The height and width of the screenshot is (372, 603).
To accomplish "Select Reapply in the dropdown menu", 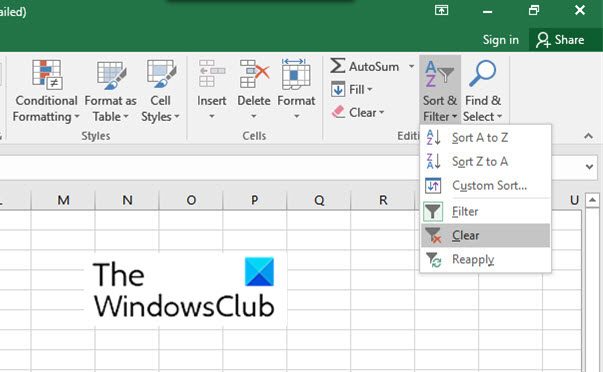I will coord(485,259).
